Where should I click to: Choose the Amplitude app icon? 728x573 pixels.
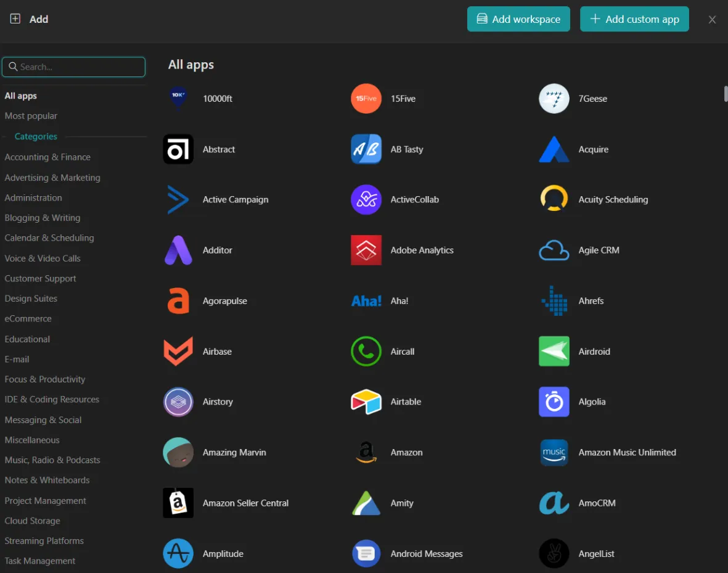(x=178, y=553)
